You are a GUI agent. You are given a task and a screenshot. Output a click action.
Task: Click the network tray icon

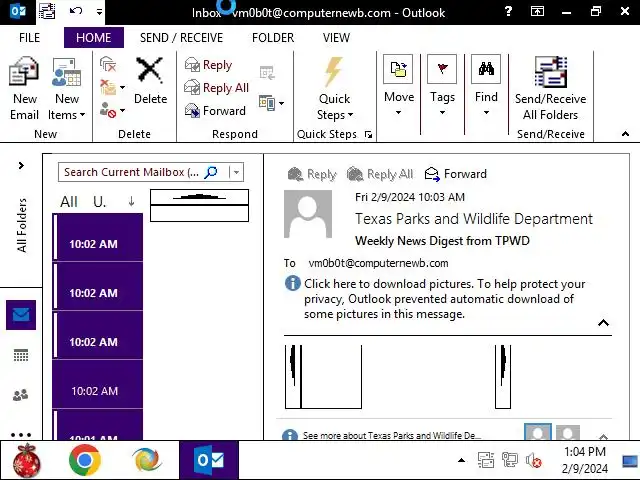pyautogui.click(x=509, y=460)
